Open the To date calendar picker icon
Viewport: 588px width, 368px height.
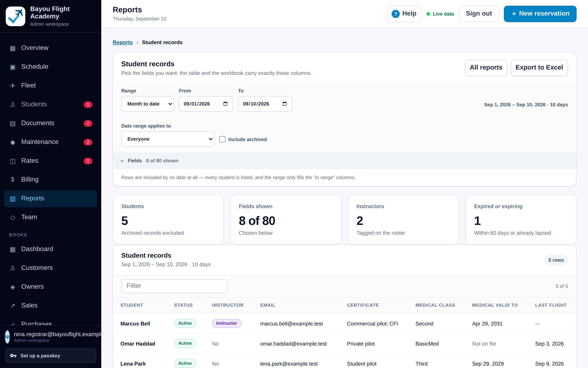tap(285, 104)
